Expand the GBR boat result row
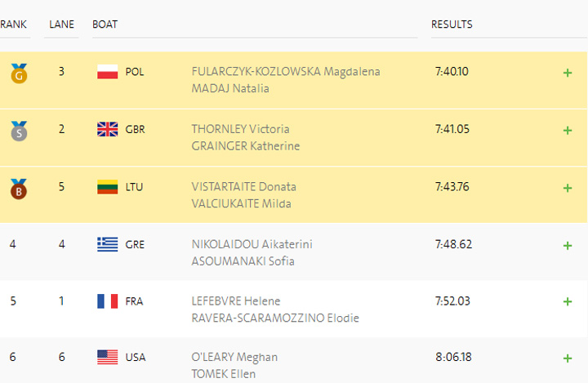This screenshot has width=588, height=383. tap(568, 130)
